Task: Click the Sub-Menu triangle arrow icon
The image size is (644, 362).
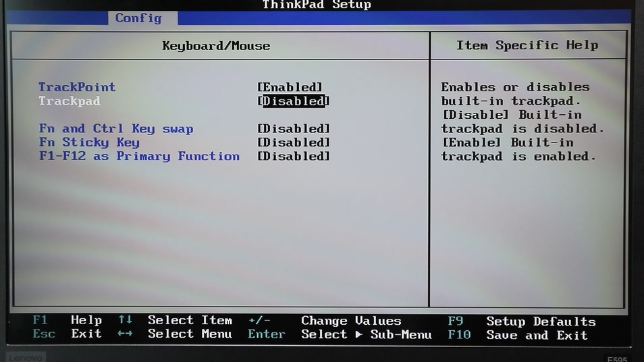Action: pyautogui.click(x=359, y=334)
